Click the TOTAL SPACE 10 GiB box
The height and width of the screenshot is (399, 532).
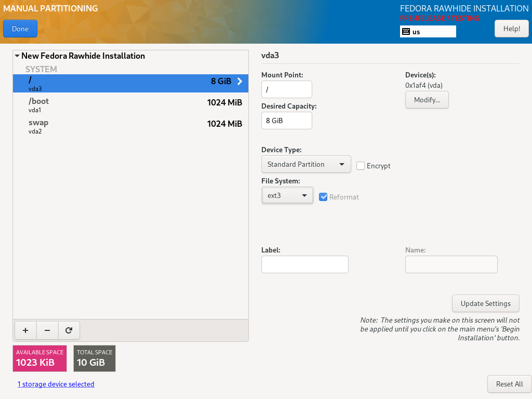[x=95, y=358]
